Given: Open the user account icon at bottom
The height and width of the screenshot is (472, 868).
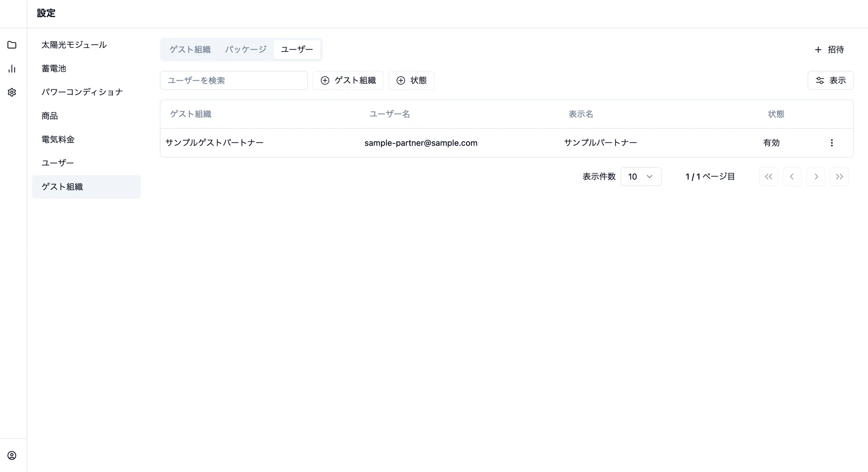Looking at the screenshot, I should click(12, 455).
